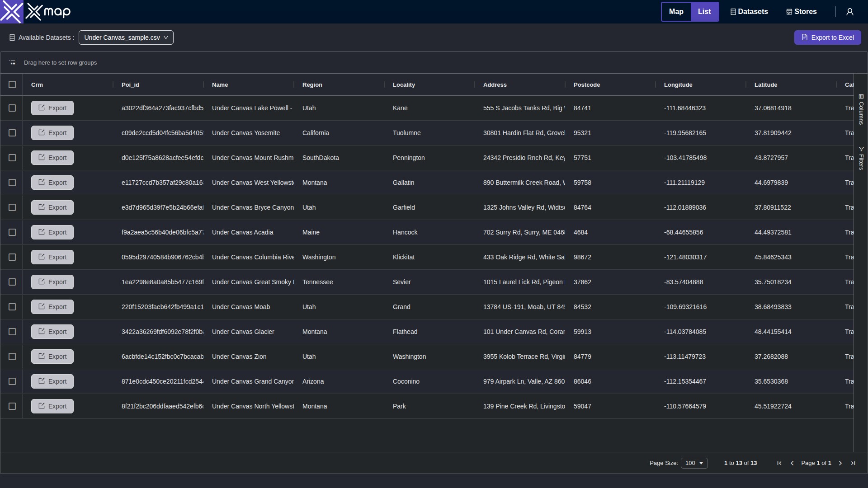Screen dimensions: 868x488
Task: Go to last page arrow icon
Action: click(853, 463)
